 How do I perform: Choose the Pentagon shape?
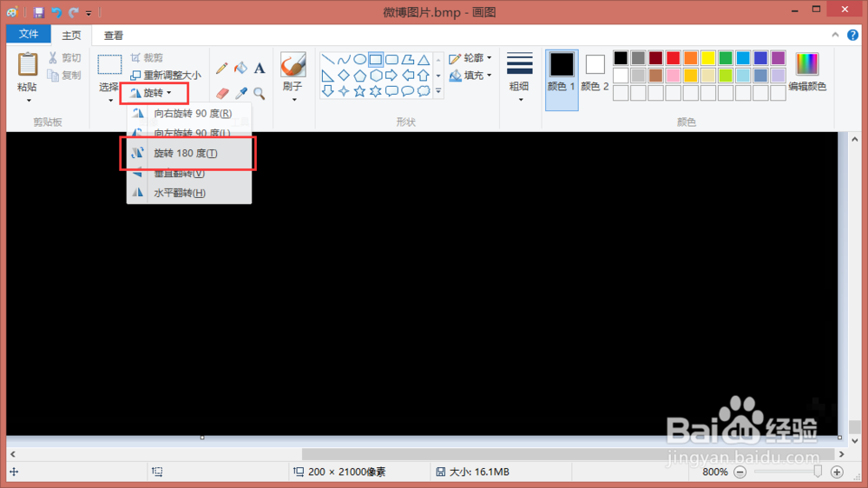click(x=360, y=76)
